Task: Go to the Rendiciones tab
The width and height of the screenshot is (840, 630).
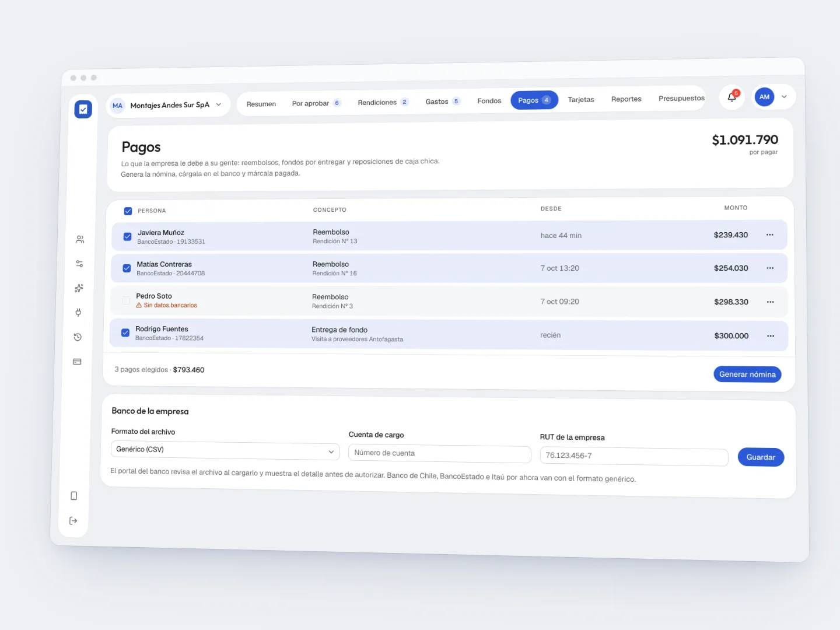Action: coord(383,102)
